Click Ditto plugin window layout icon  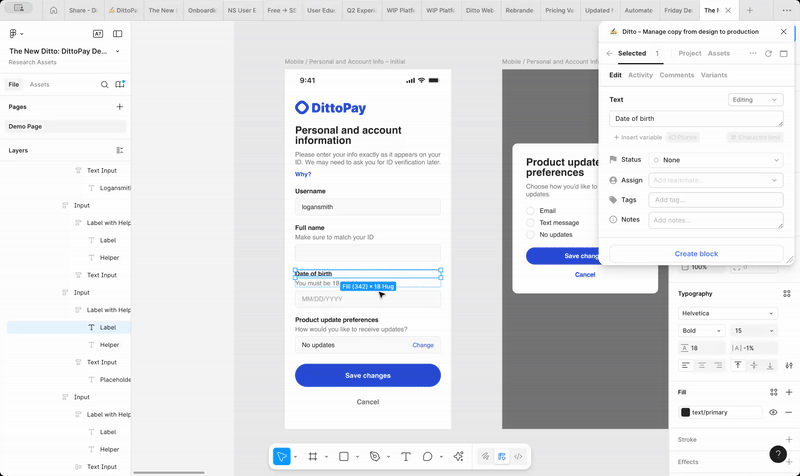pyautogui.click(x=784, y=54)
